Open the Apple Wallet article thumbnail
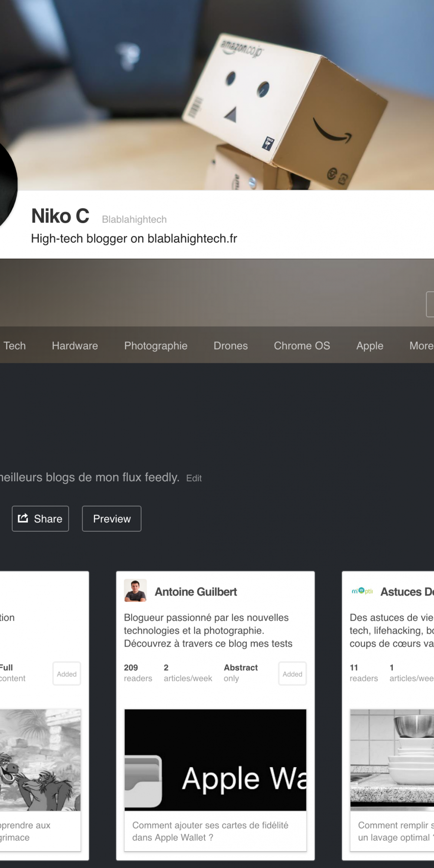The image size is (434, 868). click(x=215, y=760)
